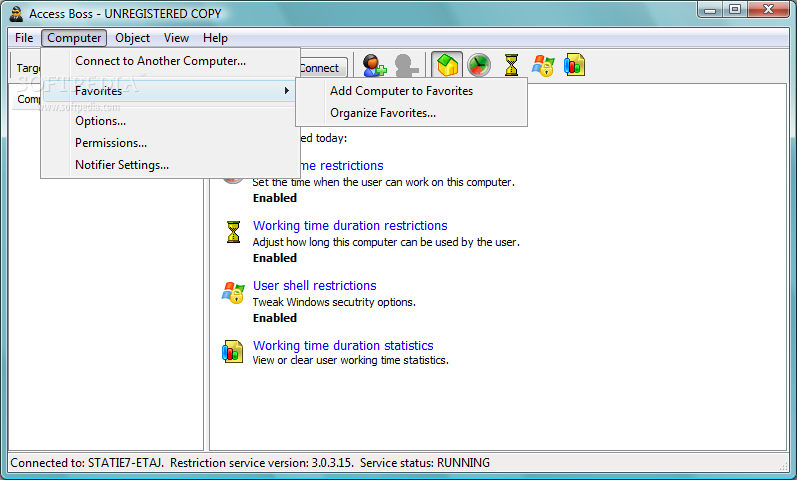Choose Organize Favorites...
The height and width of the screenshot is (480, 797).
coord(411,113)
